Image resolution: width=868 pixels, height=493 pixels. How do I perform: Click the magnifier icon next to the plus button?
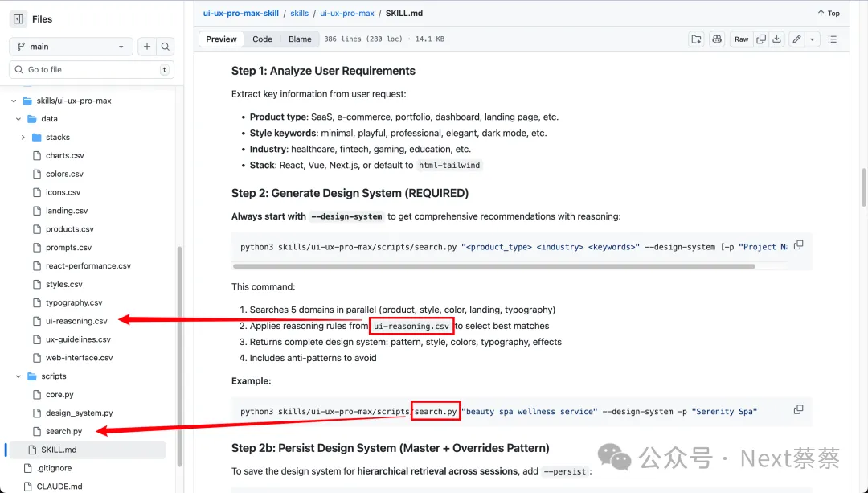[x=165, y=47]
